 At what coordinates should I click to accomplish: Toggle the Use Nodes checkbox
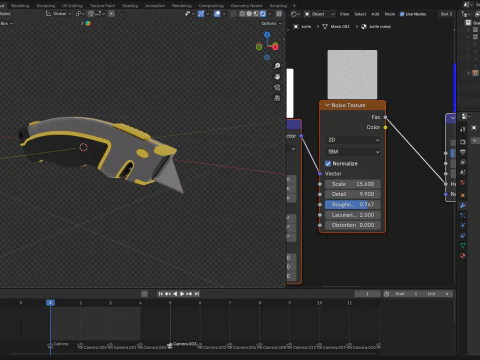(402, 14)
